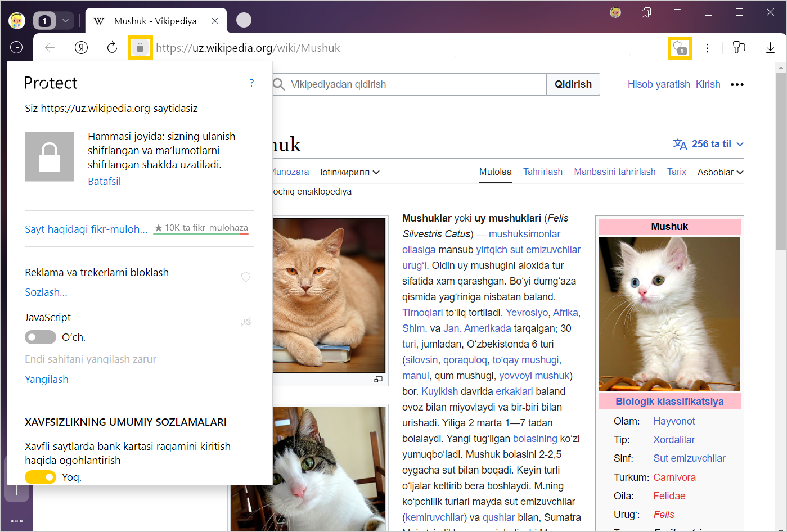The width and height of the screenshot is (787, 532).
Task: Click the padlock icon in address bar
Action: click(140, 48)
